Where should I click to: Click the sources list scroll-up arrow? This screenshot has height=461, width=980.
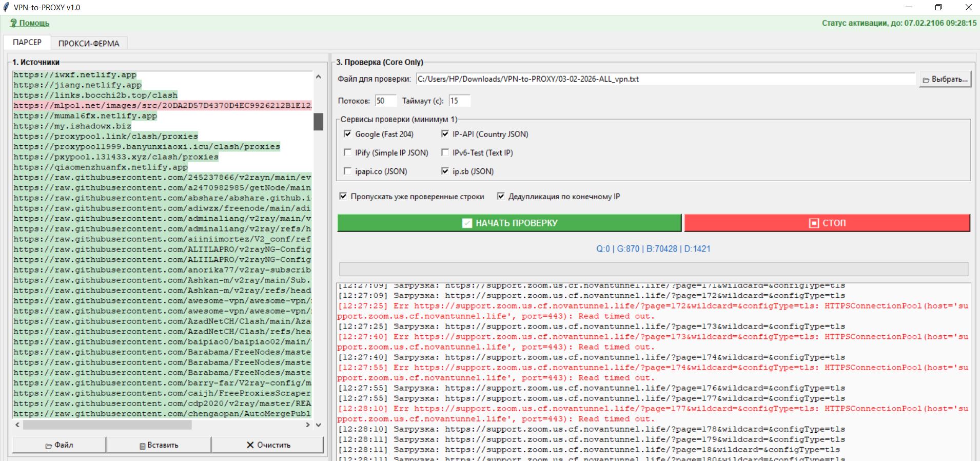point(319,77)
